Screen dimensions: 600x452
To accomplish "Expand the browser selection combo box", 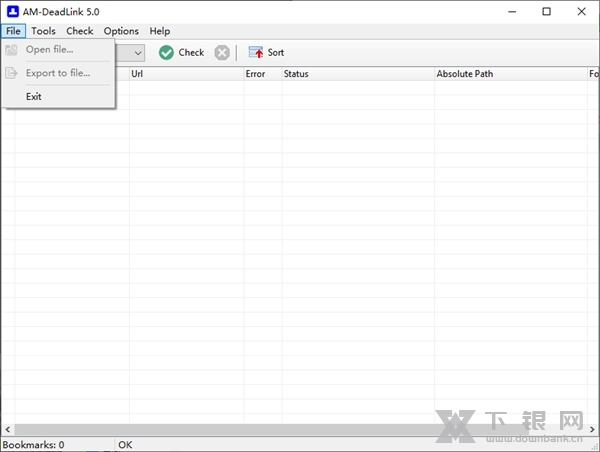I will (x=137, y=52).
